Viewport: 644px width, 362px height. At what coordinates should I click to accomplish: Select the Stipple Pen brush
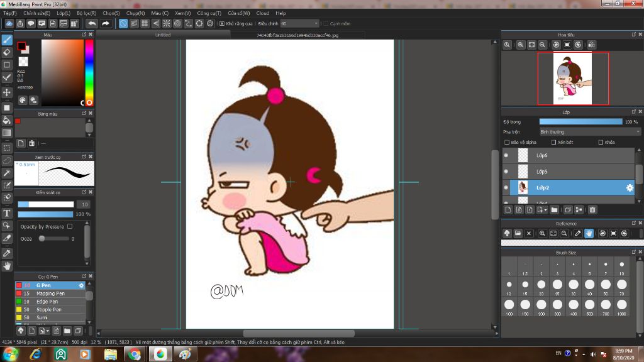point(50,309)
